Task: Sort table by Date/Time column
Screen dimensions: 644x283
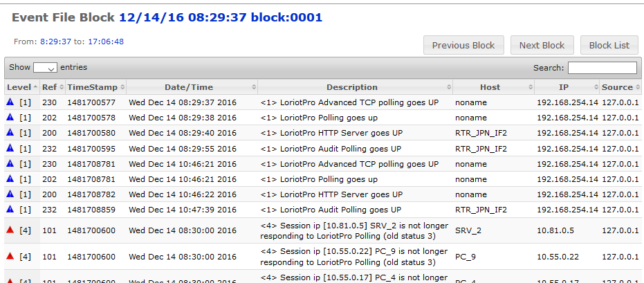Action: 189,87
